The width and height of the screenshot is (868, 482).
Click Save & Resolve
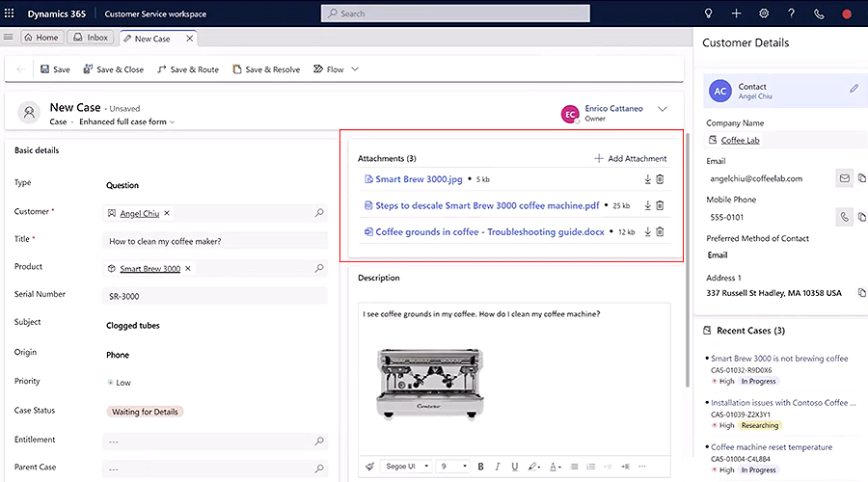tap(266, 69)
